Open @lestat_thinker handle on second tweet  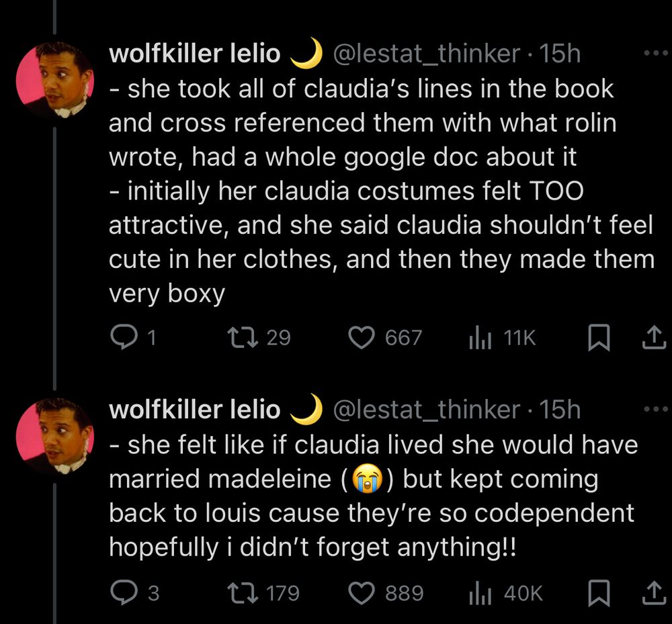(x=427, y=410)
